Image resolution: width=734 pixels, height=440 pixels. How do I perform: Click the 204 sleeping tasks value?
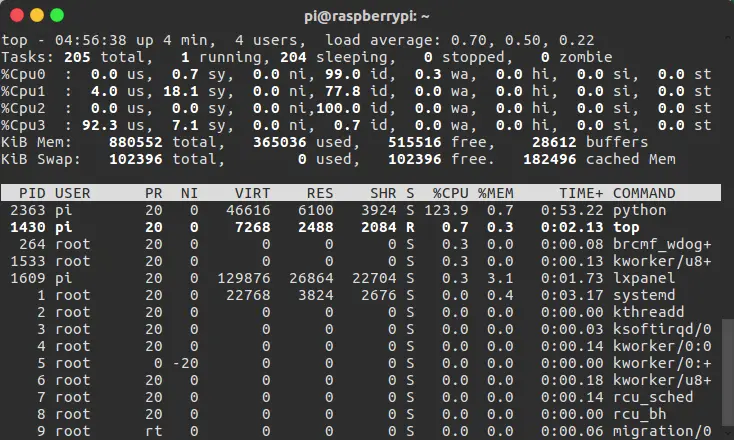pos(293,57)
